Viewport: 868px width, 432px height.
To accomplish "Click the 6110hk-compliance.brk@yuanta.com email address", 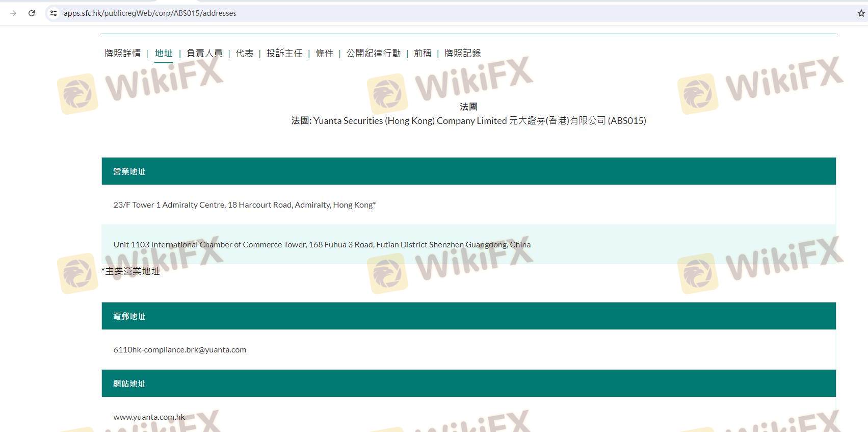I will [x=179, y=350].
